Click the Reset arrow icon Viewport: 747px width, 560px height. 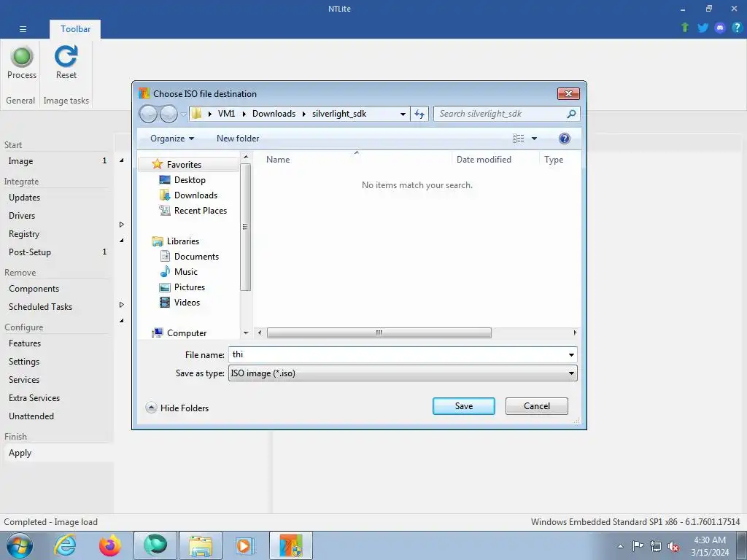(66, 56)
